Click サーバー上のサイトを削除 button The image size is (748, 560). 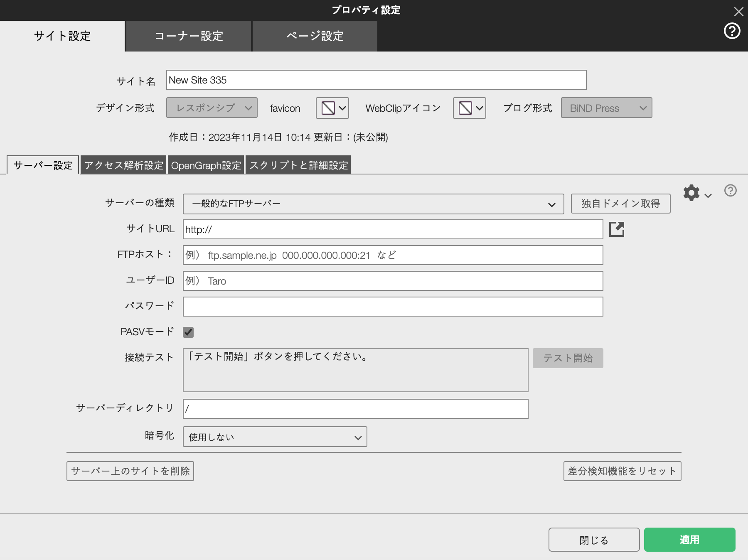click(130, 471)
